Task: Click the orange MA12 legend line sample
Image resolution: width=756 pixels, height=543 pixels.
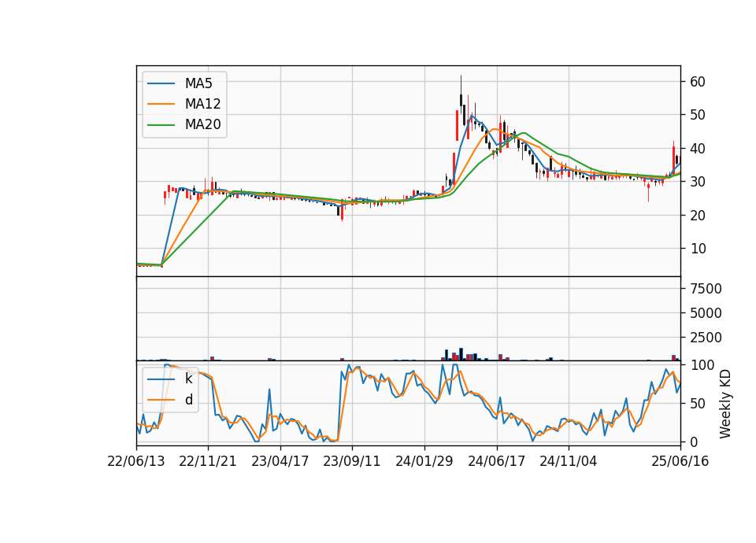Action: [161, 104]
